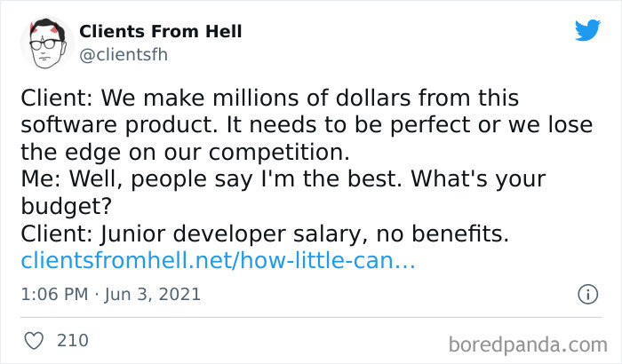Visit the @clientsfh handle
Screen dimensions: 622x364
(x=124, y=53)
